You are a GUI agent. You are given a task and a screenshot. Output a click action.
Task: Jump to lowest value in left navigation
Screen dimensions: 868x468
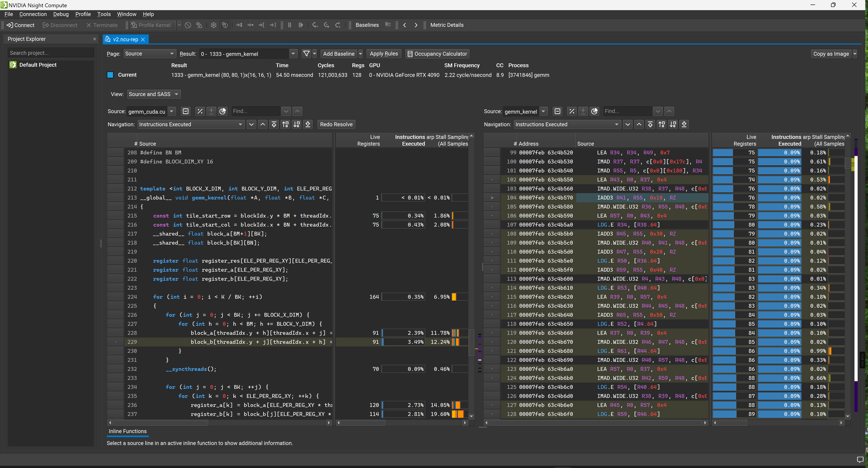[x=308, y=124]
